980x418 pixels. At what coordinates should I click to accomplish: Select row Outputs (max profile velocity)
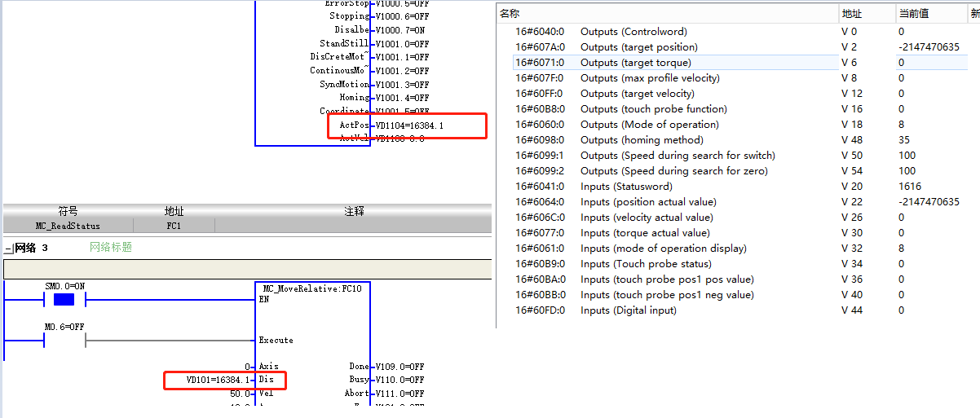738,78
